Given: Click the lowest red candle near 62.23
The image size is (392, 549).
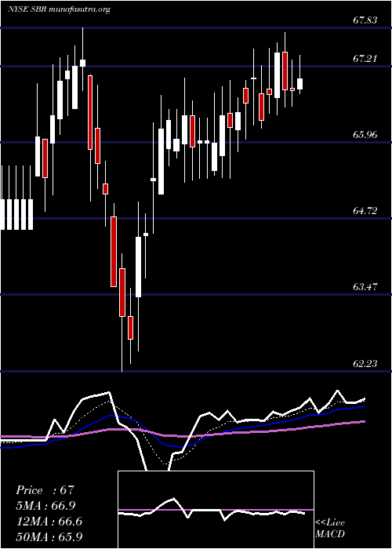Looking at the screenshot, I should (x=131, y=328).
